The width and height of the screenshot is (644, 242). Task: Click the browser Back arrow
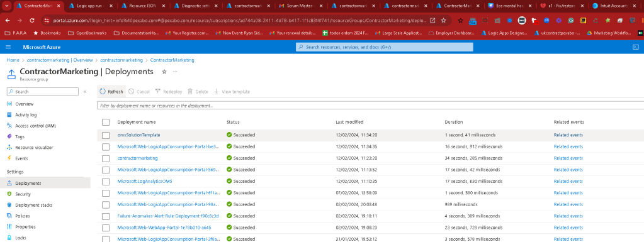point(8,20)
